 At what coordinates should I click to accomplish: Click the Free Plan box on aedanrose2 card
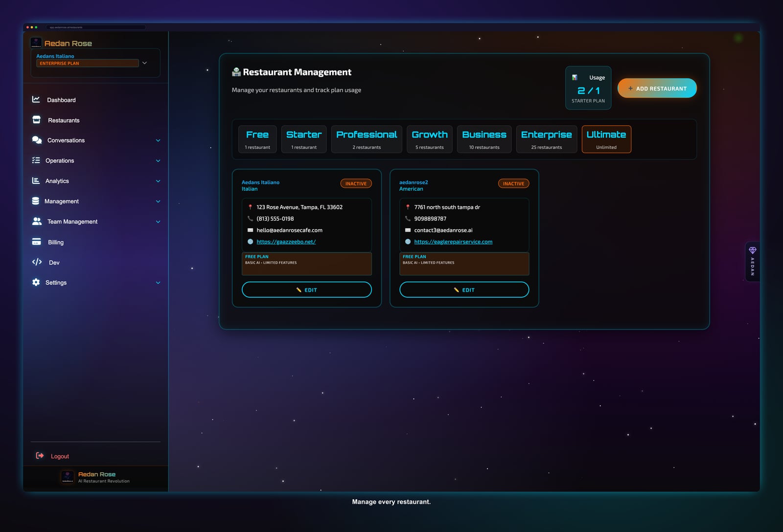coord(464,264)
